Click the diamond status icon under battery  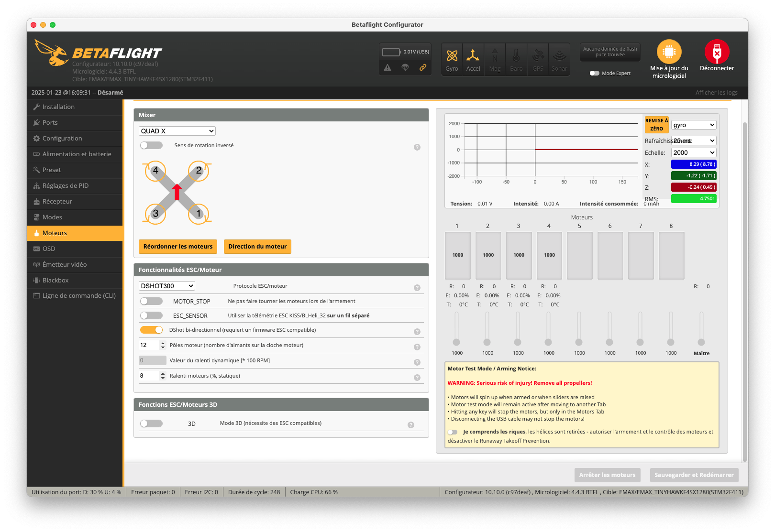click(x=405, y=67)
